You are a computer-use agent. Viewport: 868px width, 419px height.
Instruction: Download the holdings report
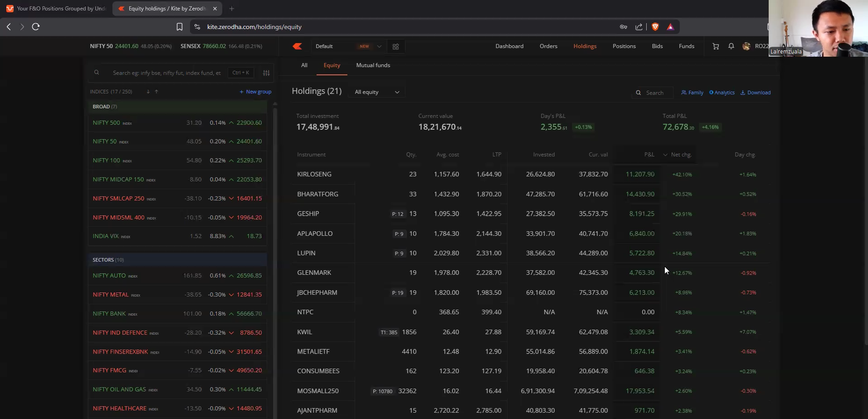coord(756,93)
